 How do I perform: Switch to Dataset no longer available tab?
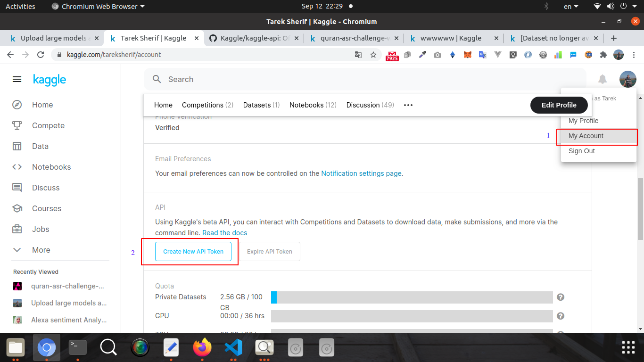click(554, 38)
